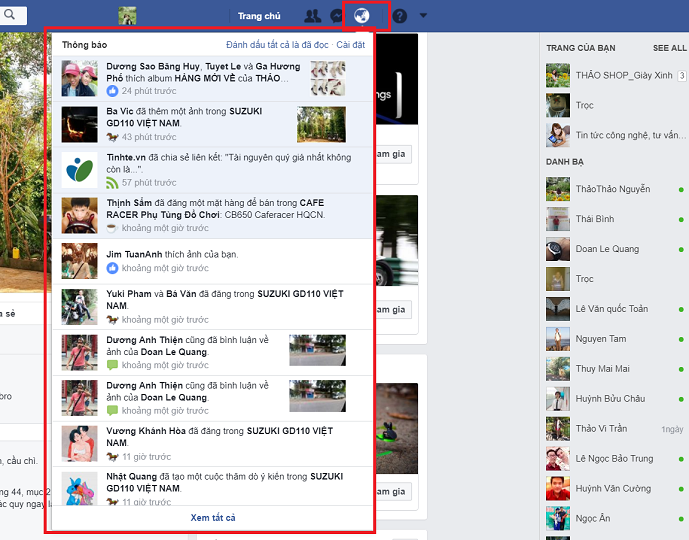Open chat with Lê Ngọc Bảo Trung
Image resolution: width=689 pixels, height=540 pixels.
[x=616, y=458]
